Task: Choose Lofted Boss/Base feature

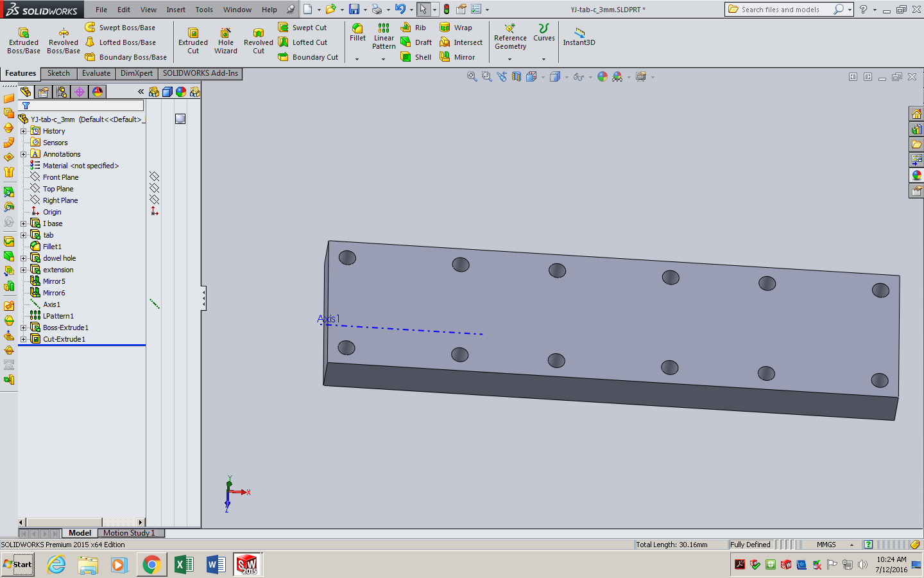Action: 120,42
